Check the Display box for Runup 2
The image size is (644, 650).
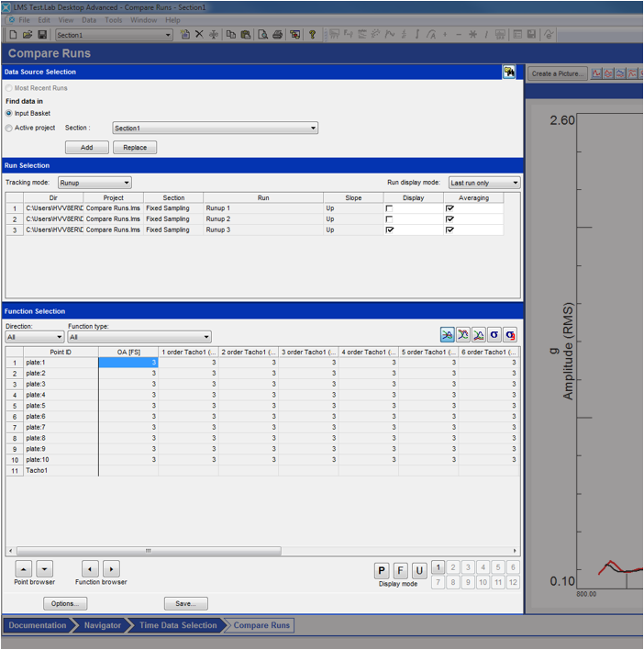coord(389,219)
